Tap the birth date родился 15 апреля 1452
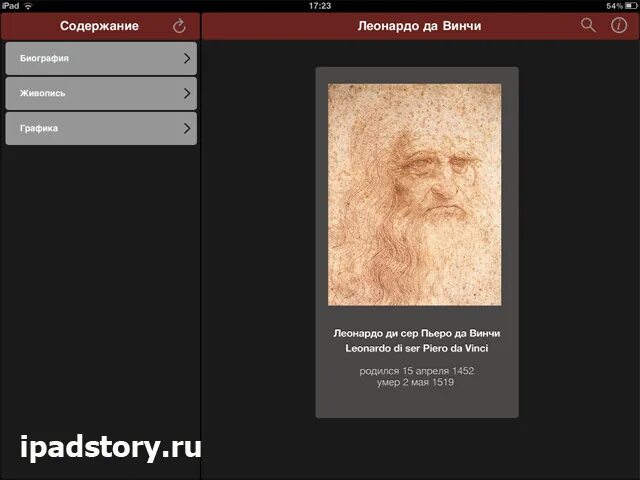 point(417,371)
